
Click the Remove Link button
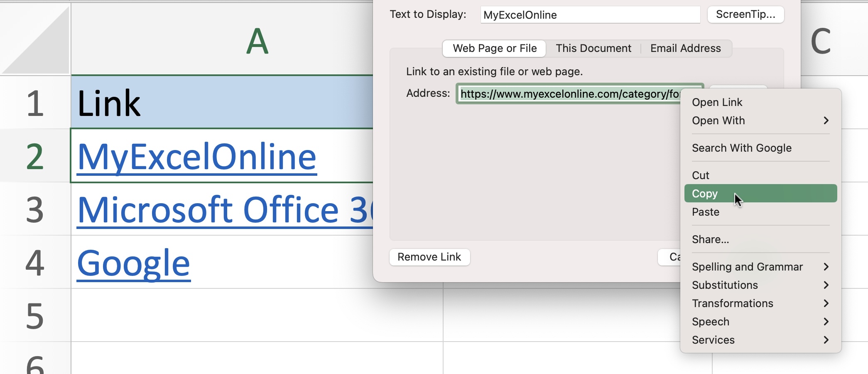[429, 257]
